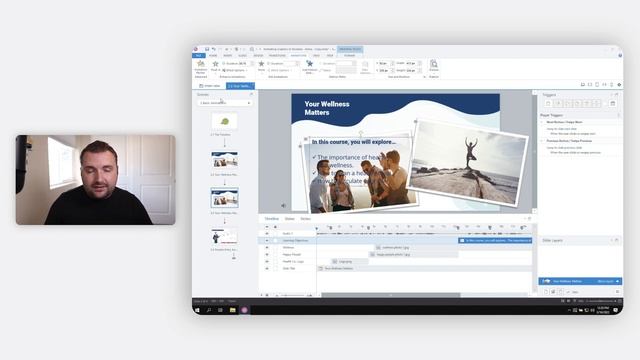Open the Home ribbon tab

coord(213,56)
